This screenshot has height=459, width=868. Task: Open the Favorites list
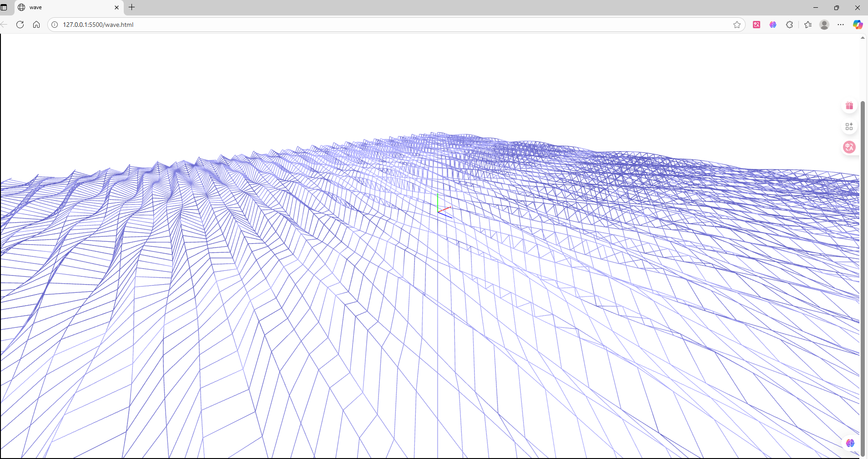(x=808, y=25)
